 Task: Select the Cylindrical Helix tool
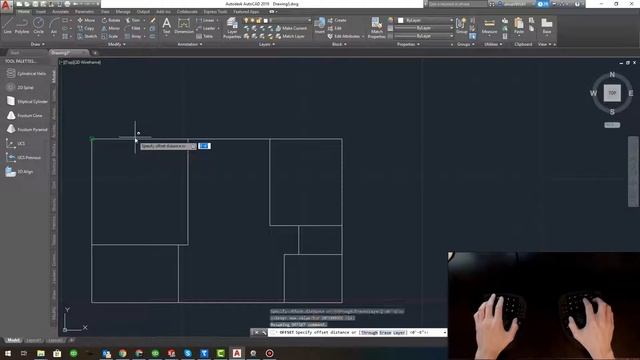(x=27, y=73)
